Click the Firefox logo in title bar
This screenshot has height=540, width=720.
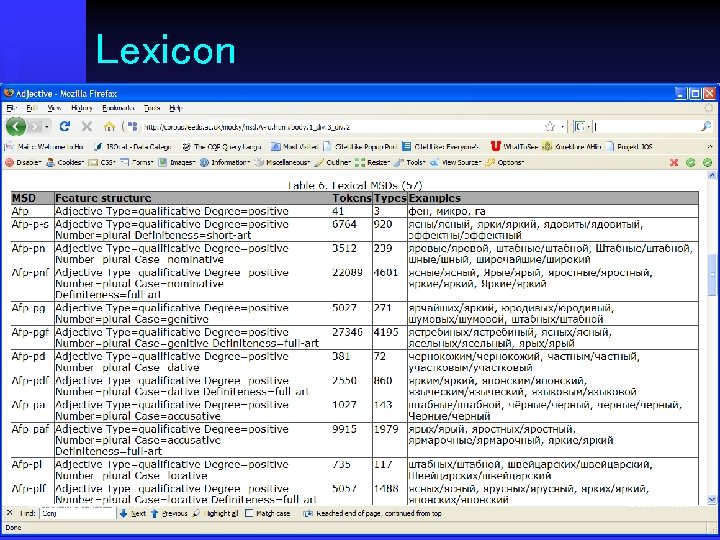[9, 93]
